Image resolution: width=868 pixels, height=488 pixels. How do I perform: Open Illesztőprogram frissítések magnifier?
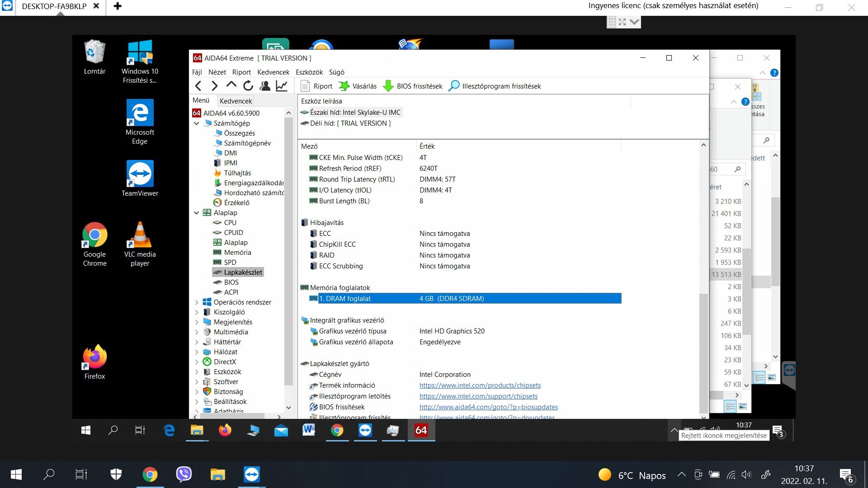tap(454, 86)
